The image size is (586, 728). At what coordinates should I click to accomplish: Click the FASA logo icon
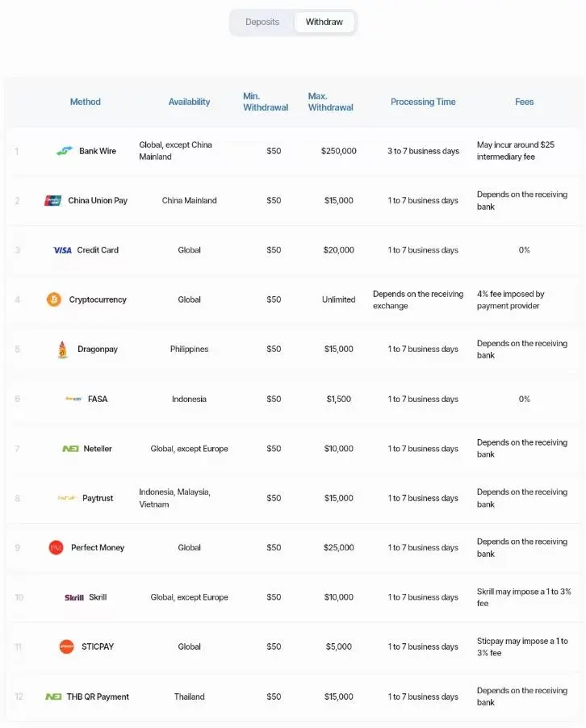pyautogui.click(x=73, y=399)
